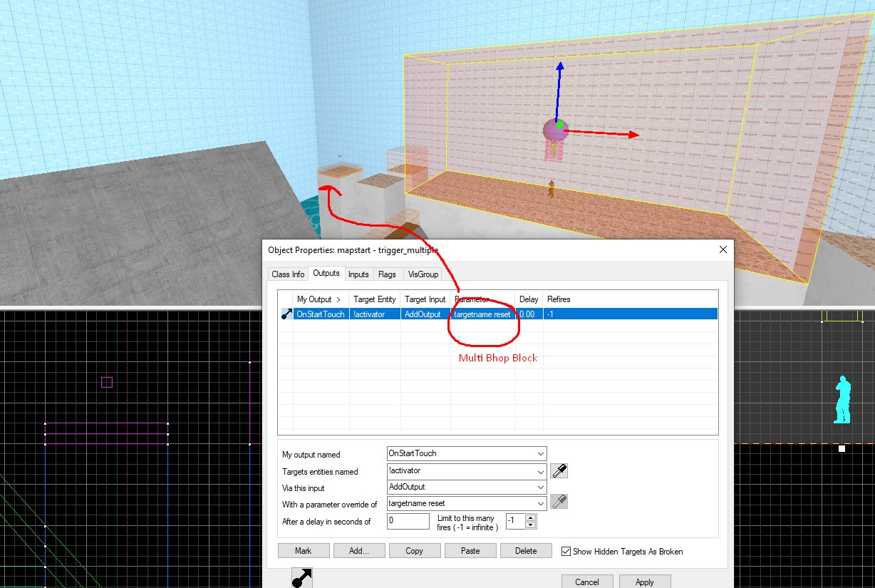This screenshot has width=875, height=588.
Task: Click the output arrow icon in OnStartTouch row
Action: [286, 314]
